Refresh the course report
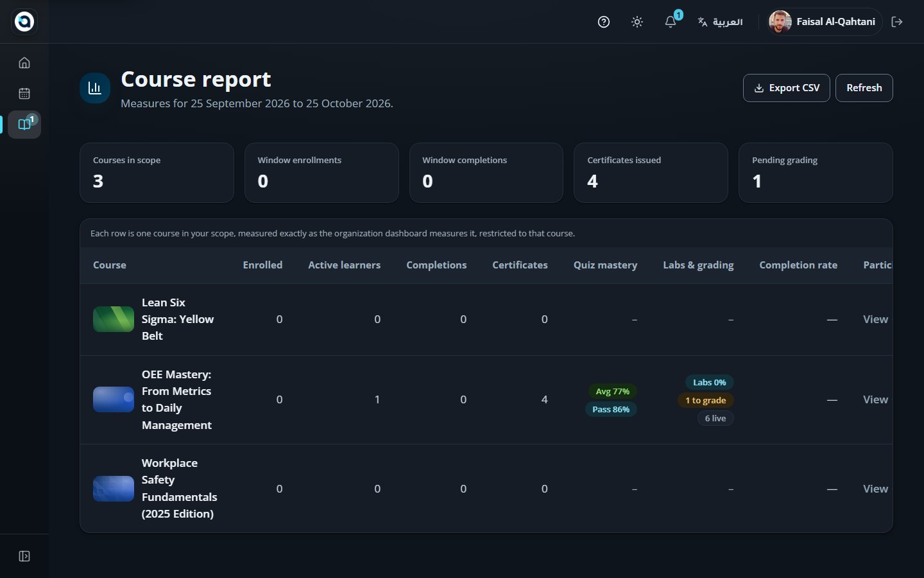 864,88
